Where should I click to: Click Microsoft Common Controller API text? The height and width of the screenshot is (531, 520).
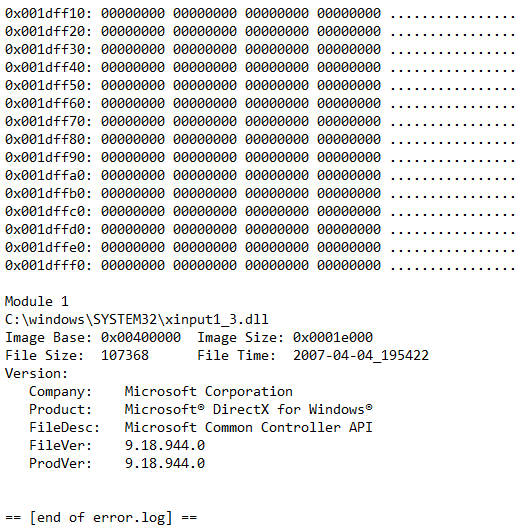point(249,427)
